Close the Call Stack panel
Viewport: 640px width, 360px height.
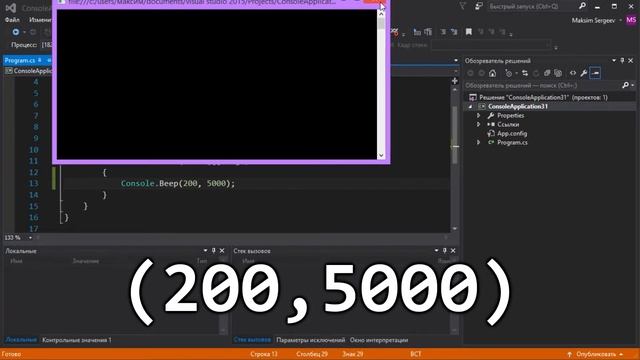[x=453, y=251]
